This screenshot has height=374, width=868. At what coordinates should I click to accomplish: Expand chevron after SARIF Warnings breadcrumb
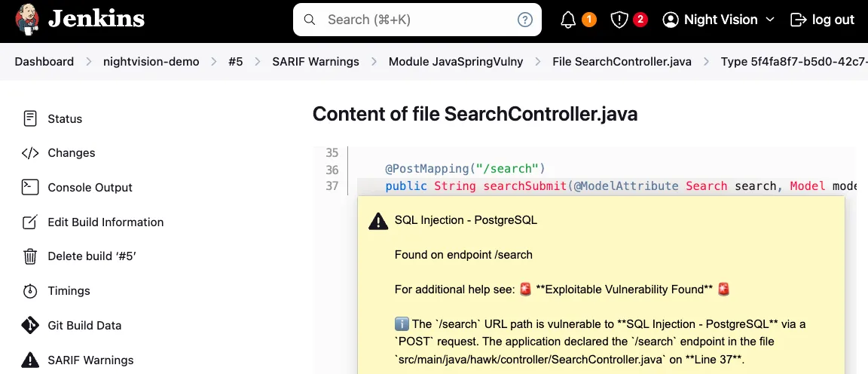(x=374, y=62)
